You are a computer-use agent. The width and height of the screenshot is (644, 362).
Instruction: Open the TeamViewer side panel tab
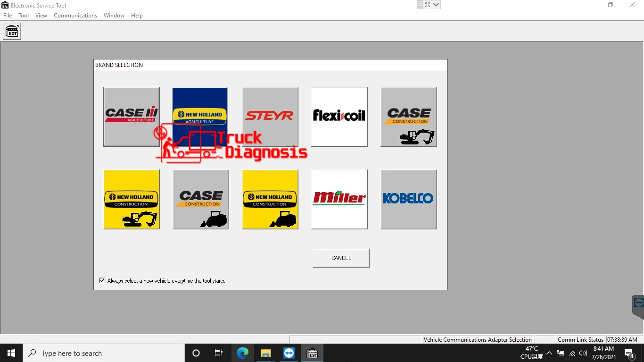pos(638,306)
